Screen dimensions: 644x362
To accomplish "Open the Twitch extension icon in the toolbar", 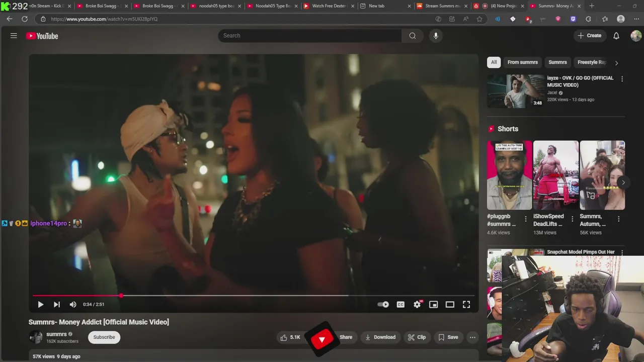I will click(x=573, y=19).
